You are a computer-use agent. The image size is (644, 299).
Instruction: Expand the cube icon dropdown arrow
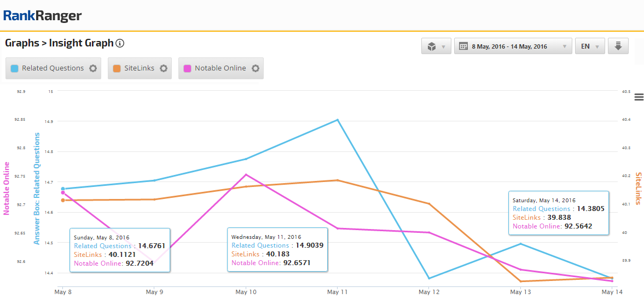click(443, 46)
